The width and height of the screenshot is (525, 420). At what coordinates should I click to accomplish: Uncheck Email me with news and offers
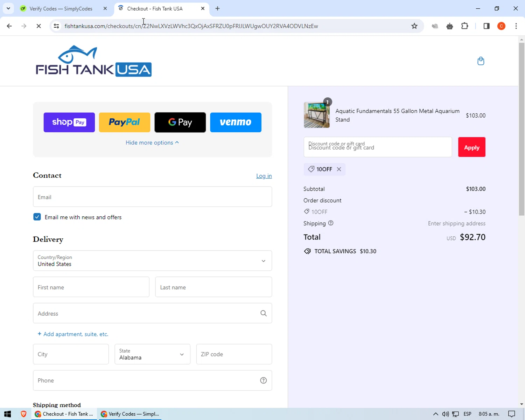click(x=37, y=217)
